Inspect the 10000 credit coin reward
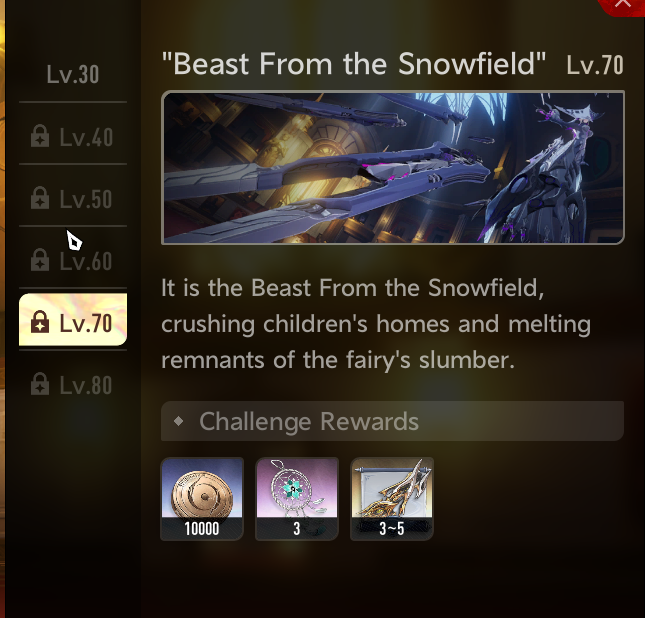This screenshot has width=645, height=618. click(202, 499)
